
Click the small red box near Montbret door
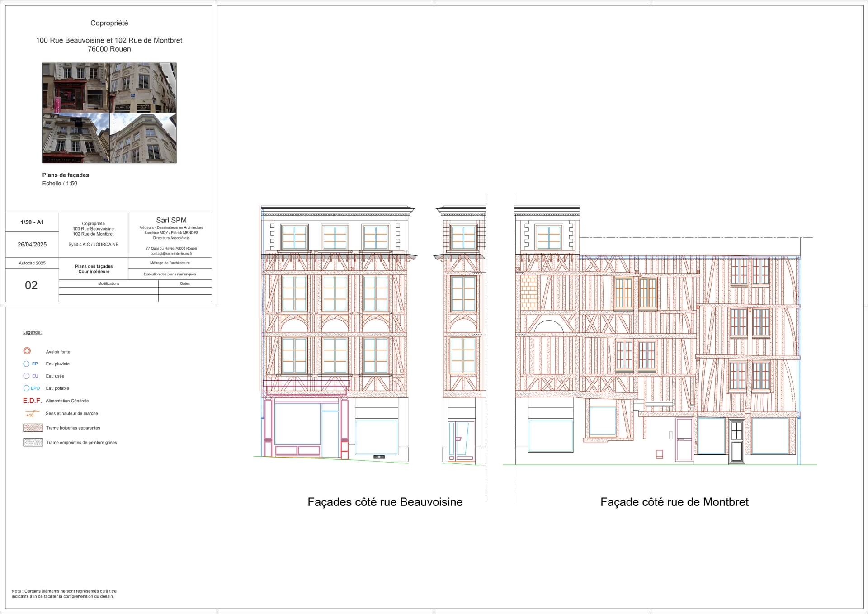[x=659, y=454]
